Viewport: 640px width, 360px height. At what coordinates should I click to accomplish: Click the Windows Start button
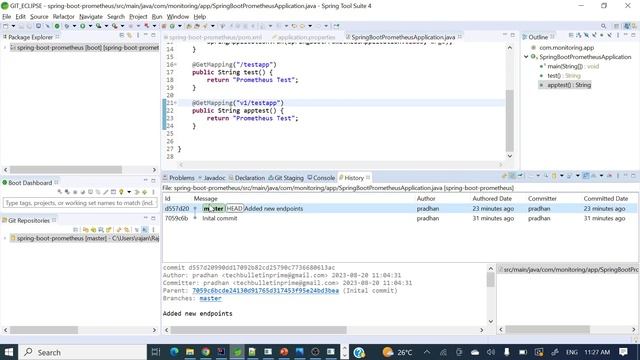(x=8, y=352)
